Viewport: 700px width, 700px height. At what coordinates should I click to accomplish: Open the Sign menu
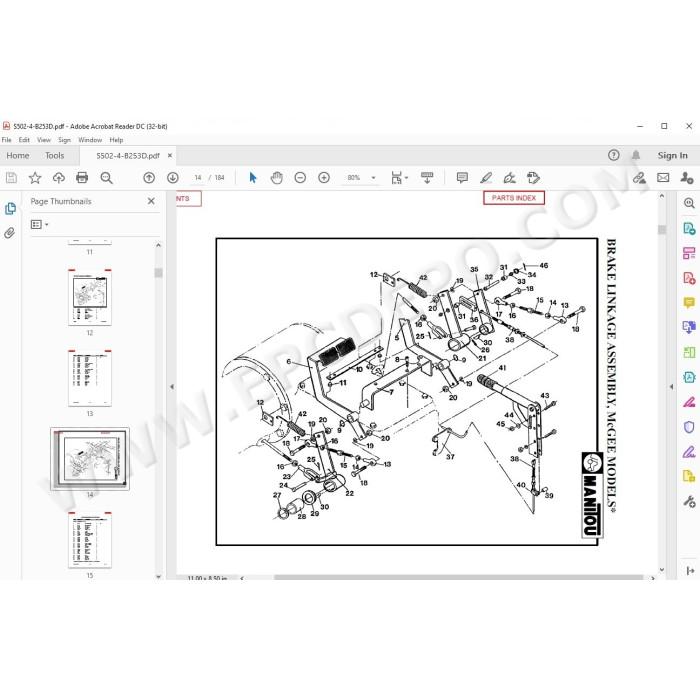(x=64, y=140)
